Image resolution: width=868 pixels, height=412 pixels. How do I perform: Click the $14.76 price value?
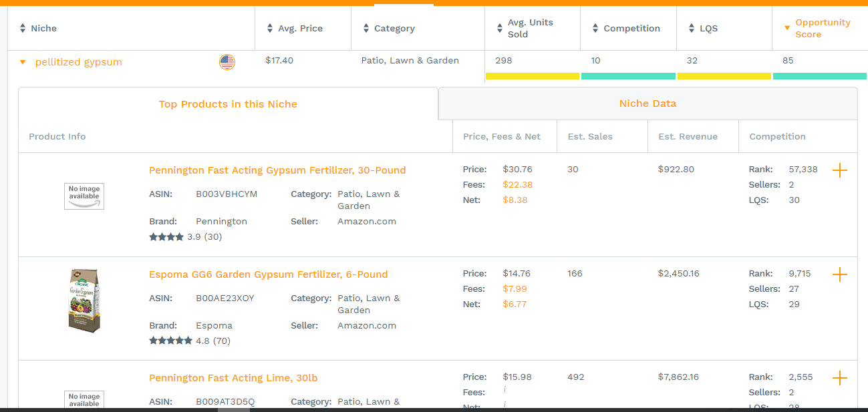(x=517, y=274)
